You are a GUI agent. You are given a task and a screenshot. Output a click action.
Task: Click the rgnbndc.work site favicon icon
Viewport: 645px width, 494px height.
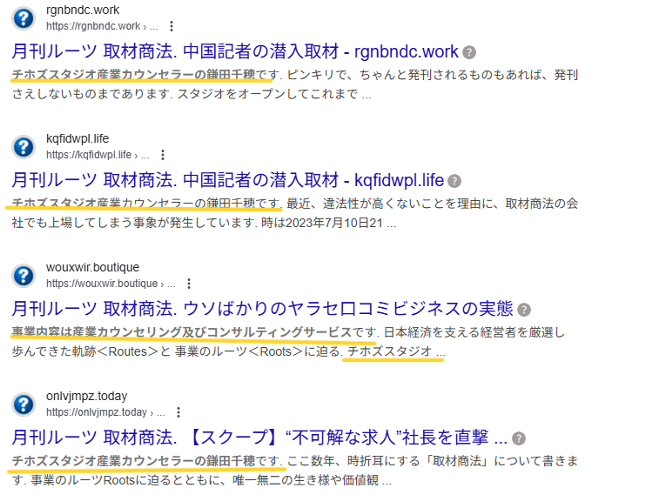click(23, 18)
